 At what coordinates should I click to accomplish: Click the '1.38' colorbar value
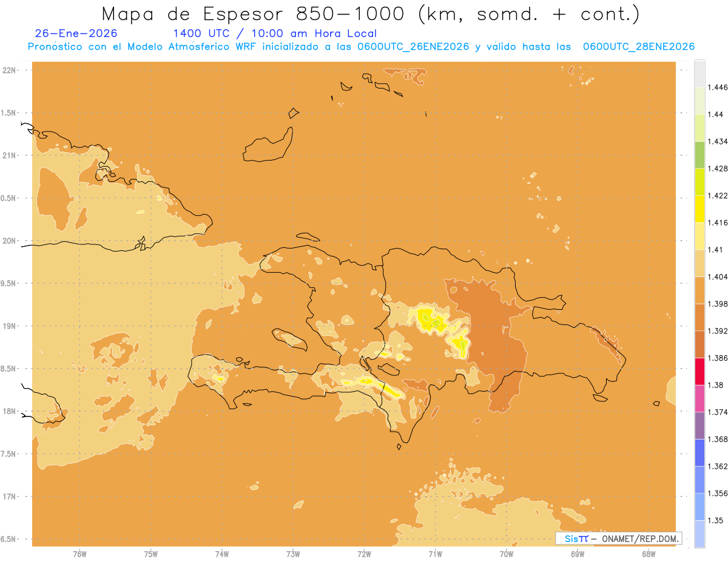pos(715,385)
